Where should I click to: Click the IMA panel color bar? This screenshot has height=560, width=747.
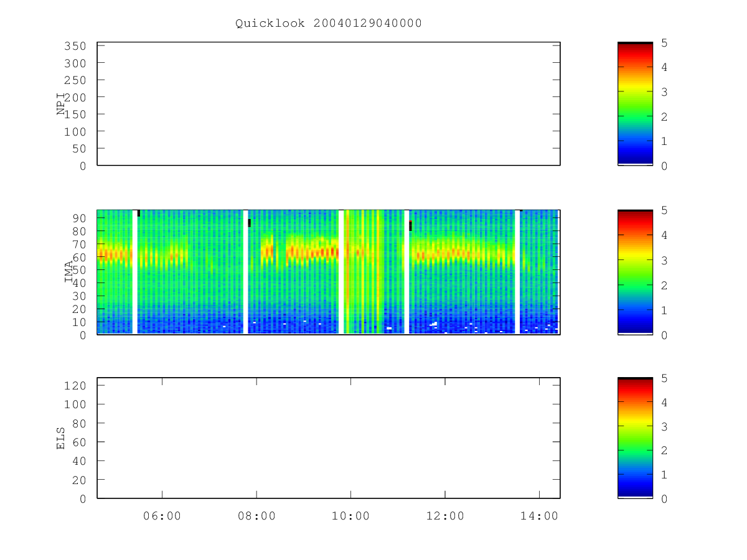coord(635,272)
